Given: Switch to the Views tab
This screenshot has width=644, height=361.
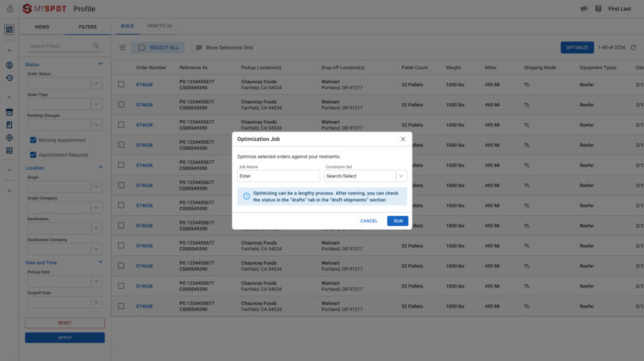Looking at the screenshot, I should tap(42, 26).
